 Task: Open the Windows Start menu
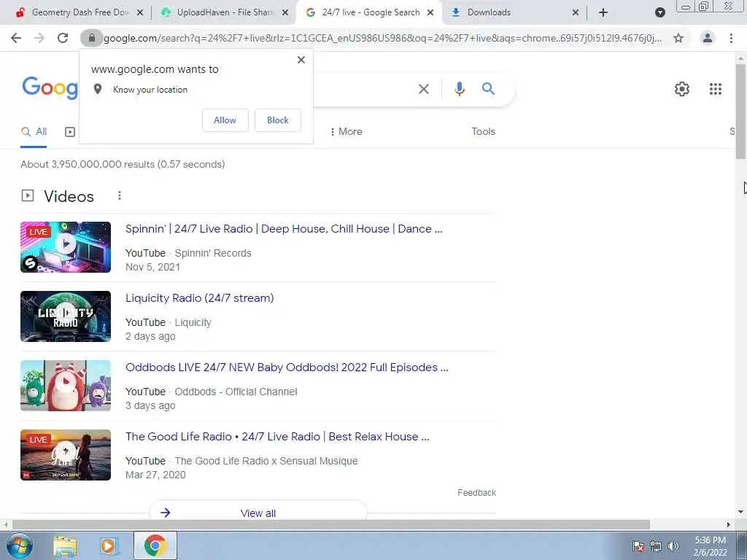pyautogui.click(x=18, y=546)
